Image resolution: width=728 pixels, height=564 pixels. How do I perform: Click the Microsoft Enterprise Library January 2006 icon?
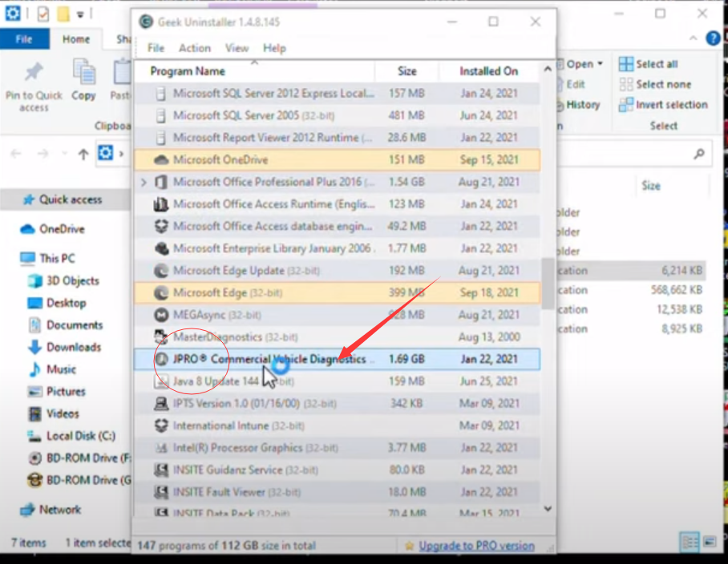pos(161,248)
